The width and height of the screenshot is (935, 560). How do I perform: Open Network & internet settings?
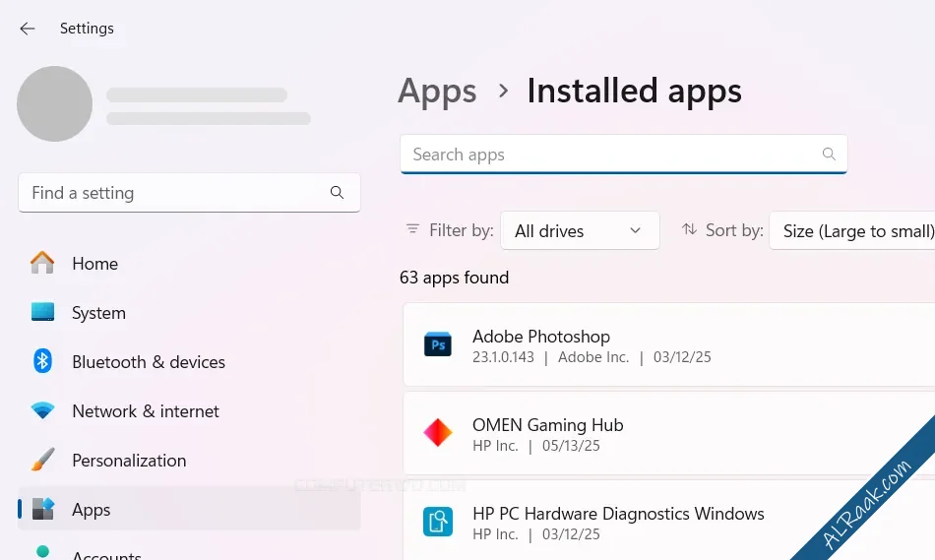pyautogui.click(x=189, y=411)
